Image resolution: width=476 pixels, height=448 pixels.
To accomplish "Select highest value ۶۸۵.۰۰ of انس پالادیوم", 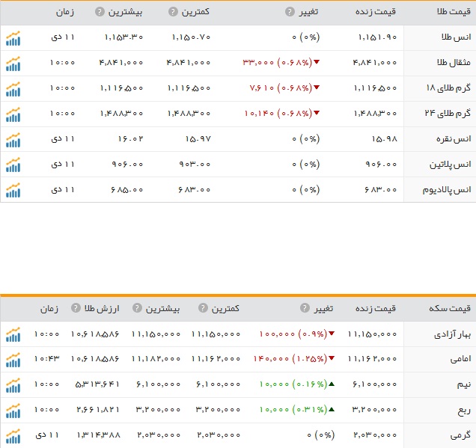I will pyautogui.click(x=127, y=190).
